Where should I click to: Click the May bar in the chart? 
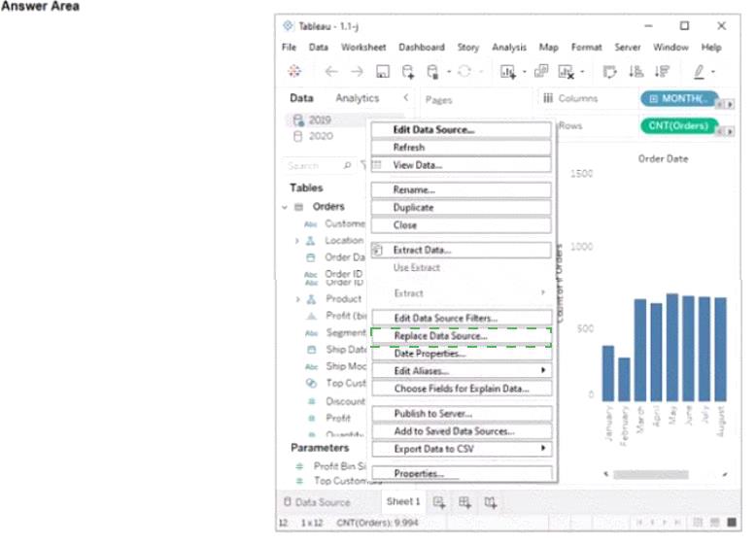[672, 348]
